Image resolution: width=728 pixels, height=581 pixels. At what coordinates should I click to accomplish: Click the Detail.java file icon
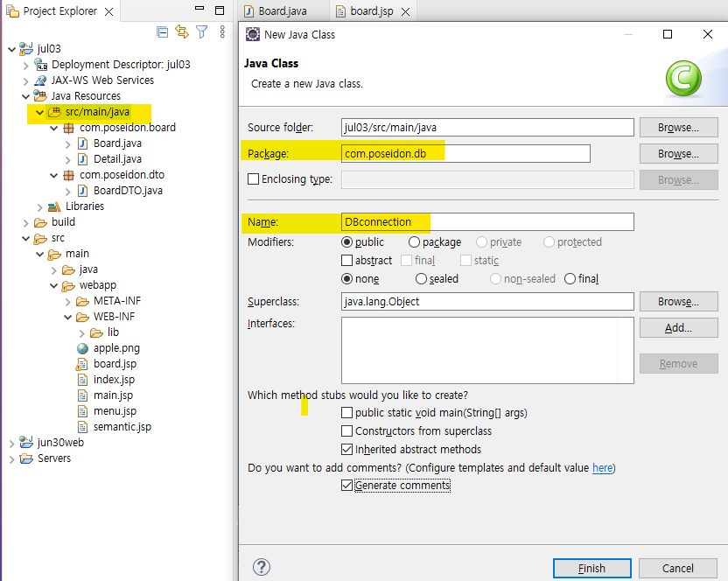pyautogui.click(x=82, y=159)
